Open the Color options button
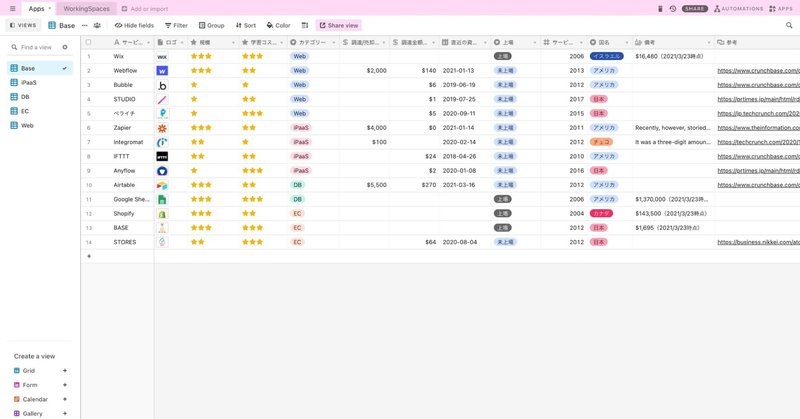This screenshot has height=419, width=800. 278,25
